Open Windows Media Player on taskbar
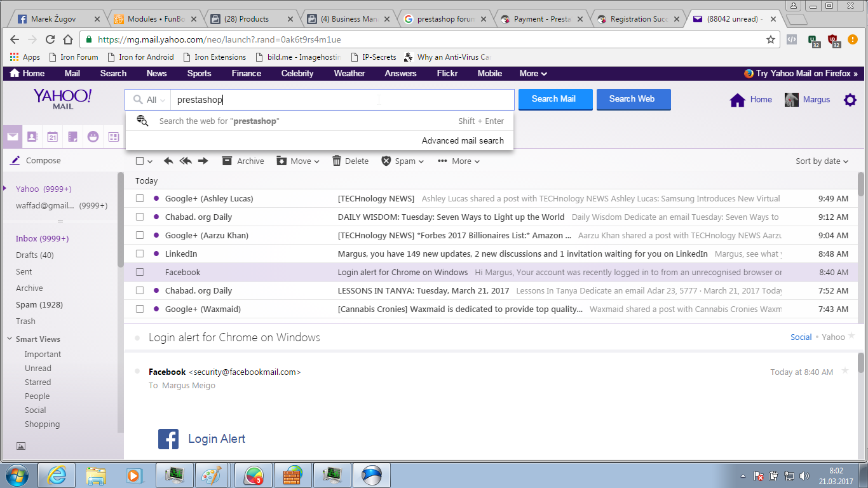The height and width of the screenshot is (488, 868). pos(133,475)
